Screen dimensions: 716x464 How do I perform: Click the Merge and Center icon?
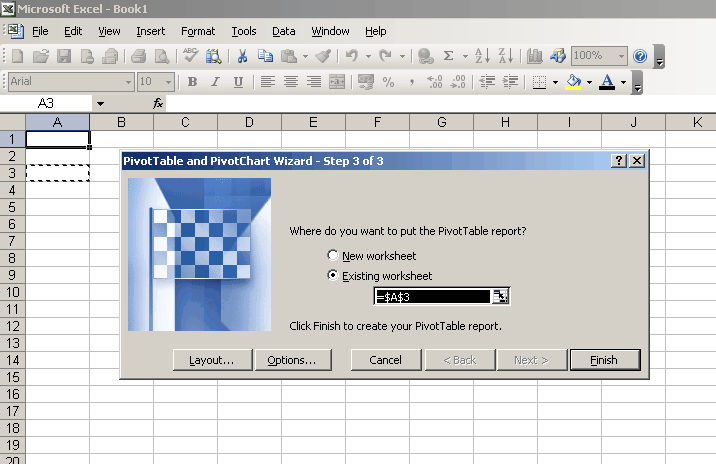coord(337,82)
